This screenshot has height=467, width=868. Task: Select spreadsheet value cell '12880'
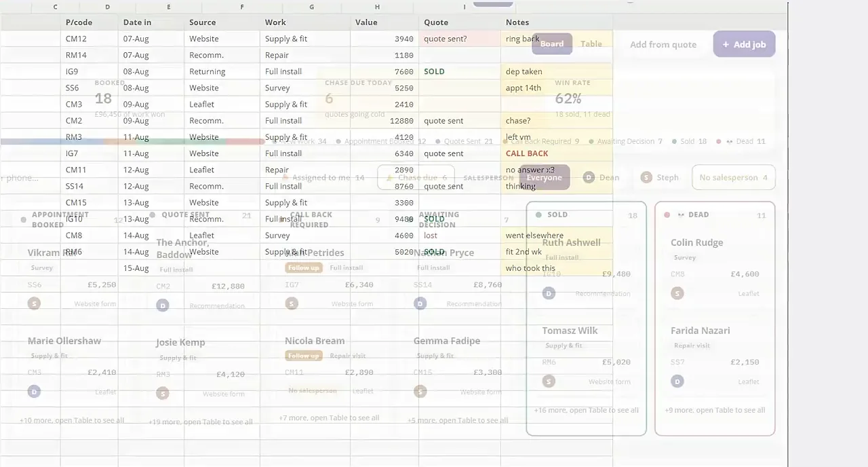point(384,121)
